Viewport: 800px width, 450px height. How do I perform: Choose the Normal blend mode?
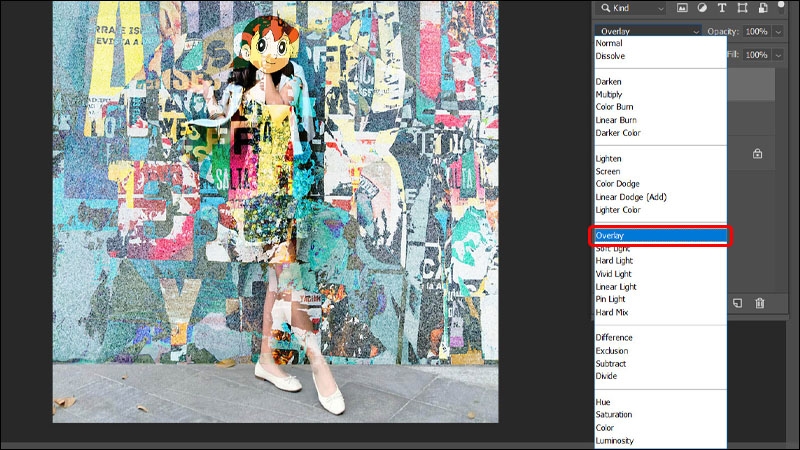tap(609, 43)
